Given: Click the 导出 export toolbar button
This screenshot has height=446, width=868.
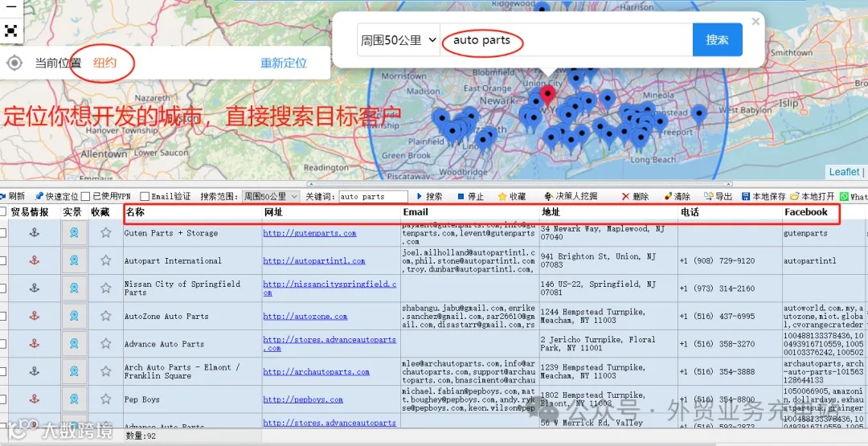Looking at the screenshot, I should click(719, 196).
